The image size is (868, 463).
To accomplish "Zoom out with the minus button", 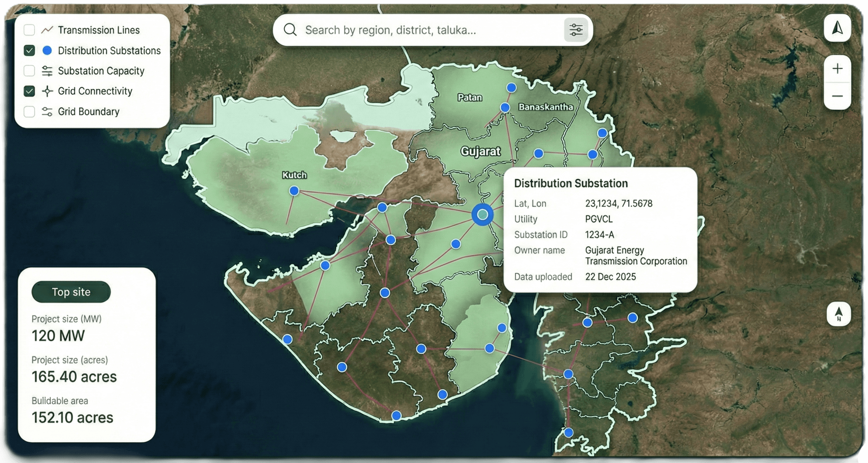I will point(837,96).
